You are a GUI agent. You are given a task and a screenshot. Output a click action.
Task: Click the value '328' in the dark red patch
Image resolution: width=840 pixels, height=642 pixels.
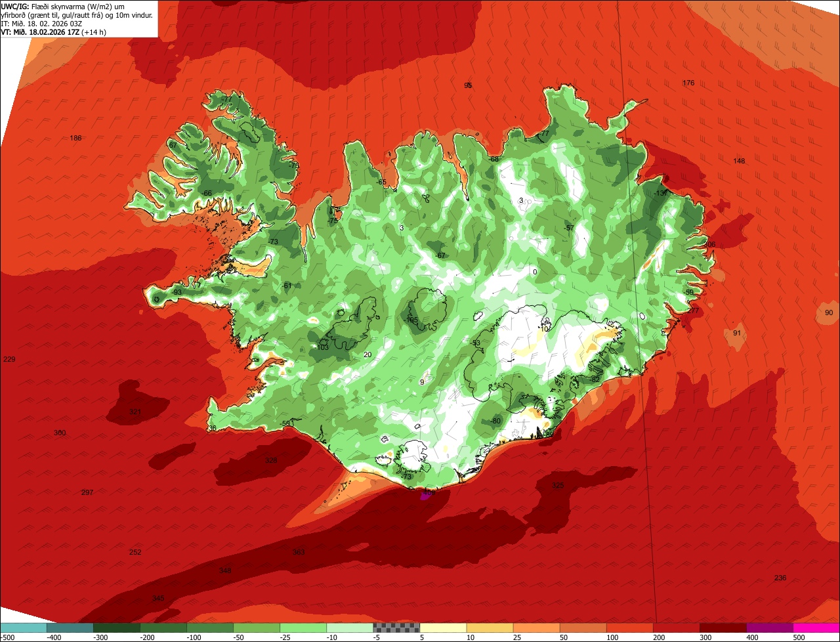(271, 460)
